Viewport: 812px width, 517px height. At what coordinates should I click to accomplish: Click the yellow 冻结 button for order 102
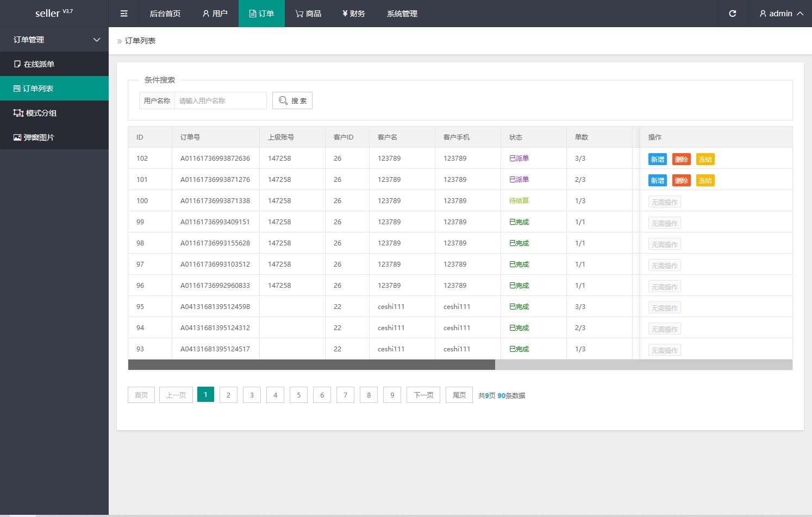point(705,159)
